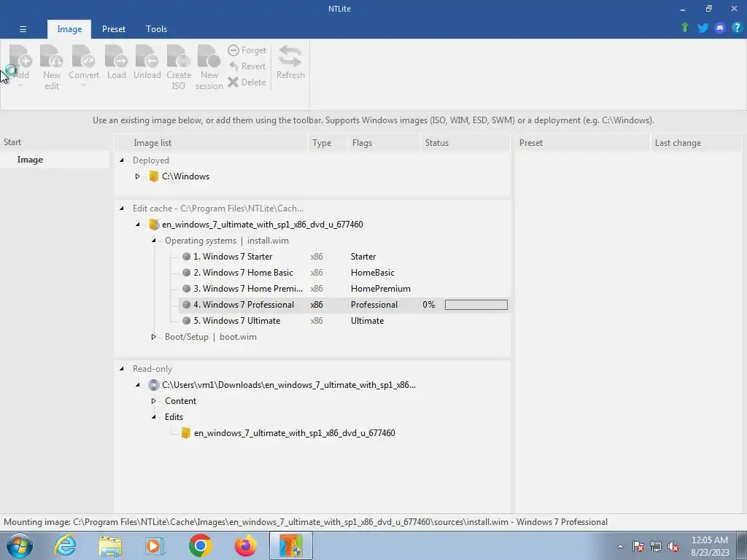Click the New session icon
Image resolution: width=747 pixels, height=560 pixels.
[209, 57]
